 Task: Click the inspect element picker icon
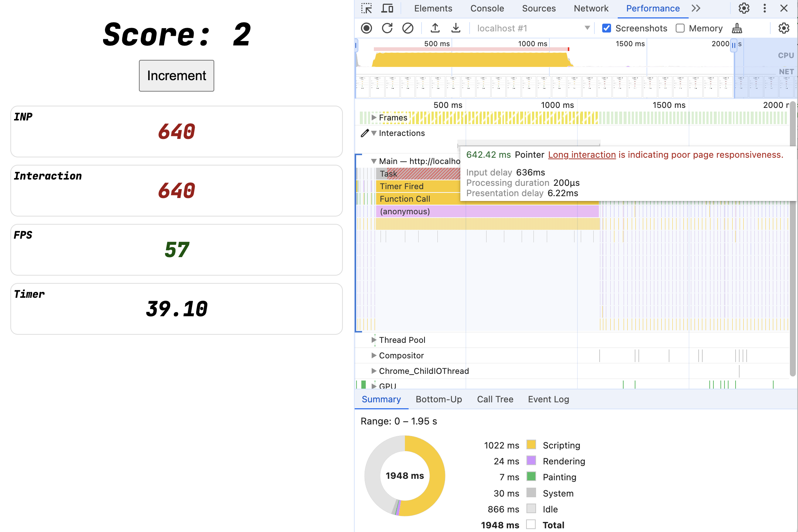[x=366, y=8]
